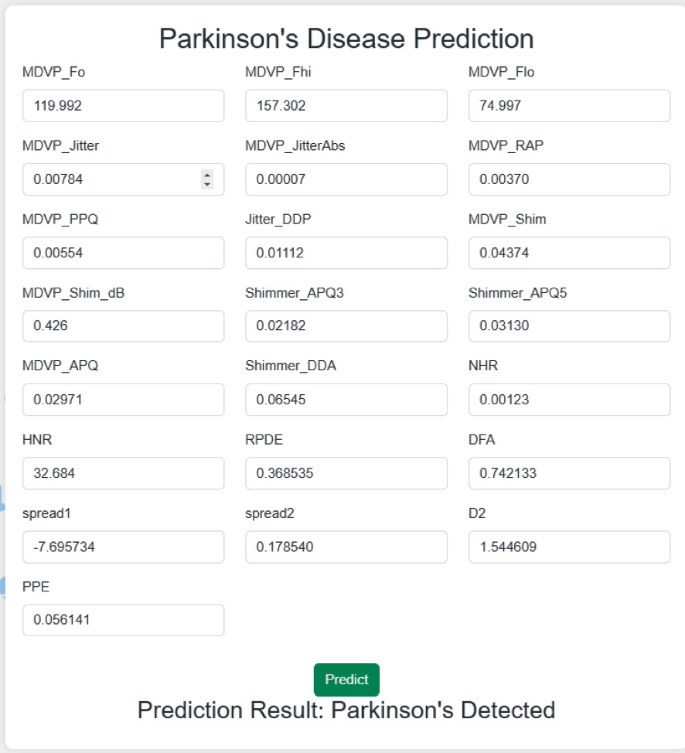Edit the spread1 negative value field
Screen dimensions: 685x753
tap(123, 547)
